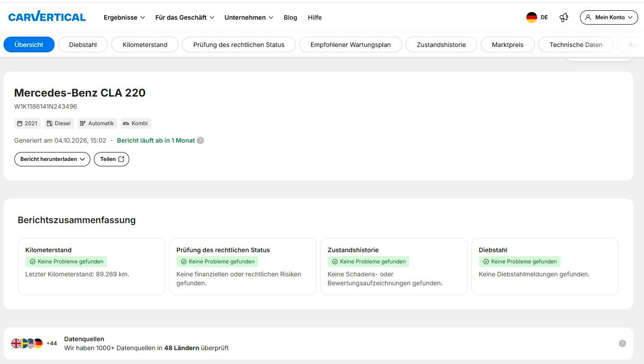Screen dimensions: 644x364
Task: Click the car icon beside Kombi
Action: (126, 123)
